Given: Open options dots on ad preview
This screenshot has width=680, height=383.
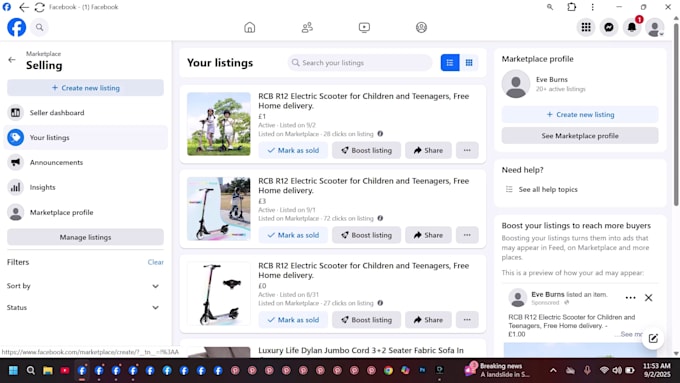Looking at the screenshot, I should point(630,298).
